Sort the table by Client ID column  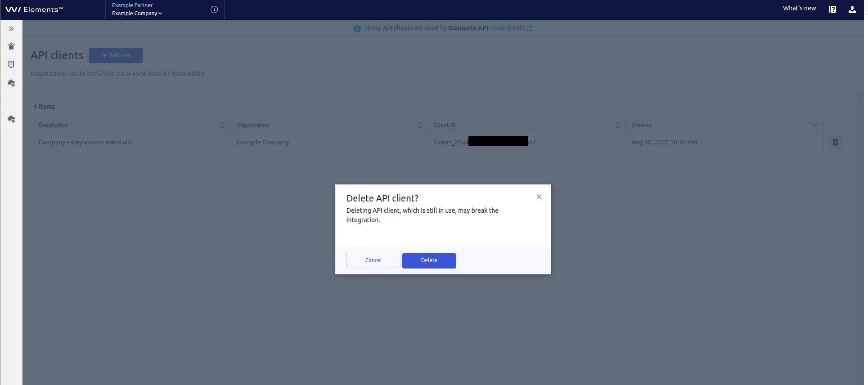617,125
